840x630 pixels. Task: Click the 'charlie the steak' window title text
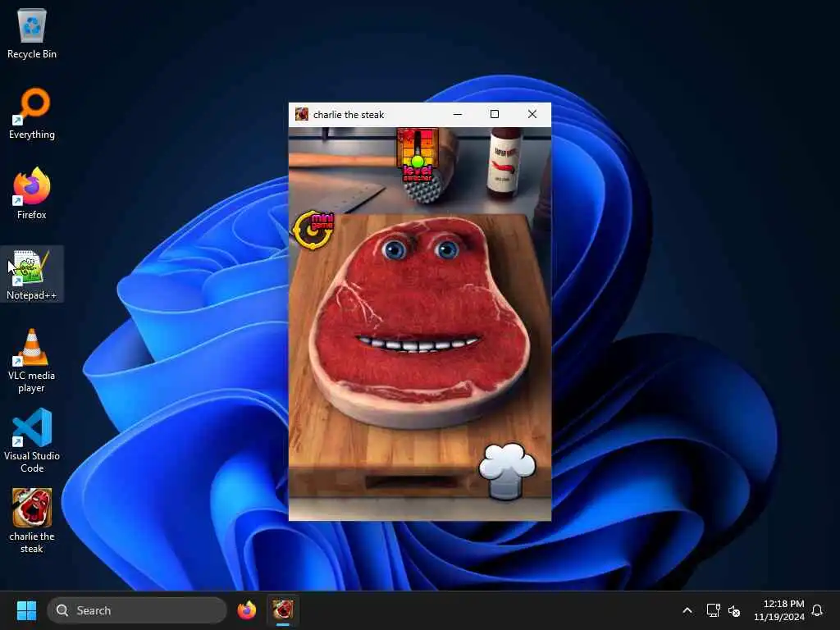pos(349,115)
